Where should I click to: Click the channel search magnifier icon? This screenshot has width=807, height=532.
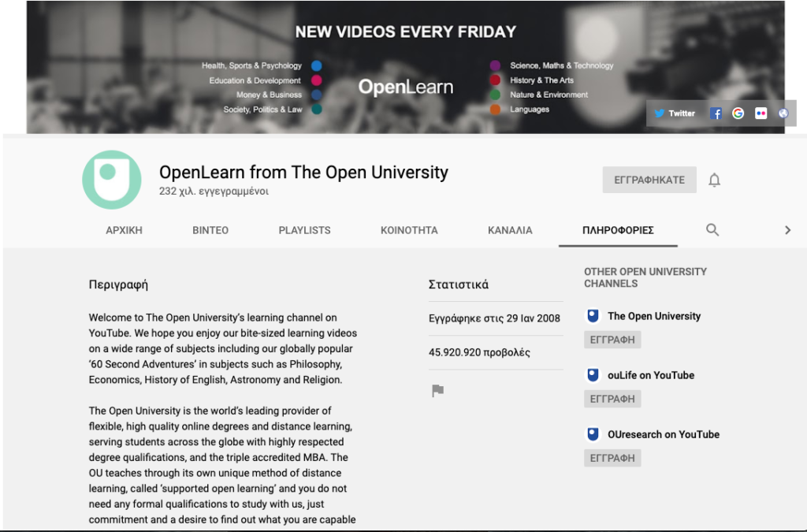click(712, 229)
